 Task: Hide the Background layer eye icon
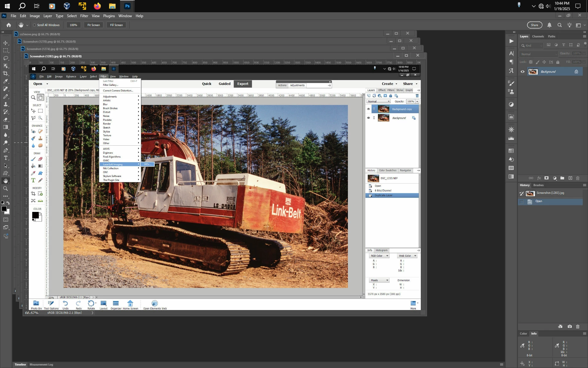522,72
